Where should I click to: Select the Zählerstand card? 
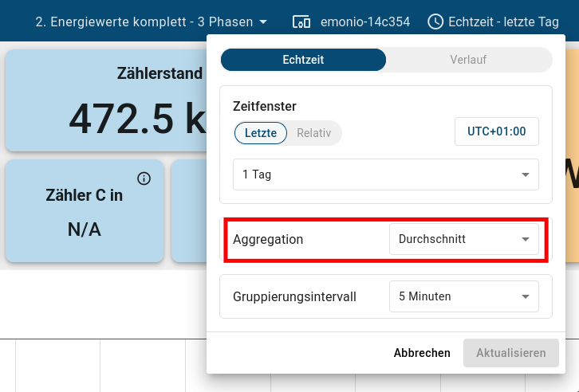click(104, 101)
